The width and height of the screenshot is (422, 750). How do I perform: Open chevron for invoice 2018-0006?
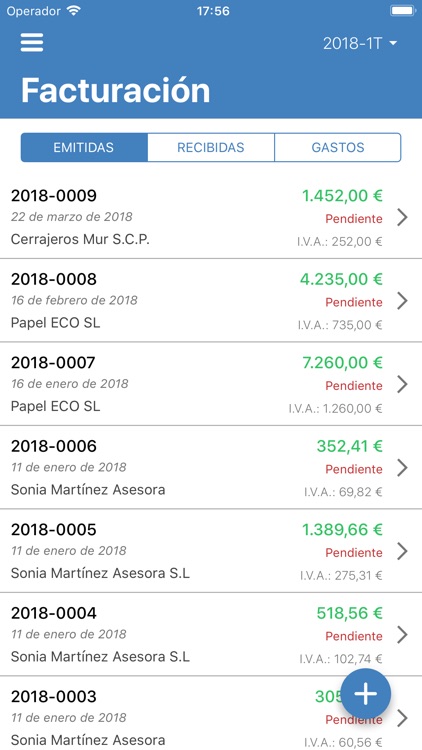pyautogui.click(x=402, y=468)
